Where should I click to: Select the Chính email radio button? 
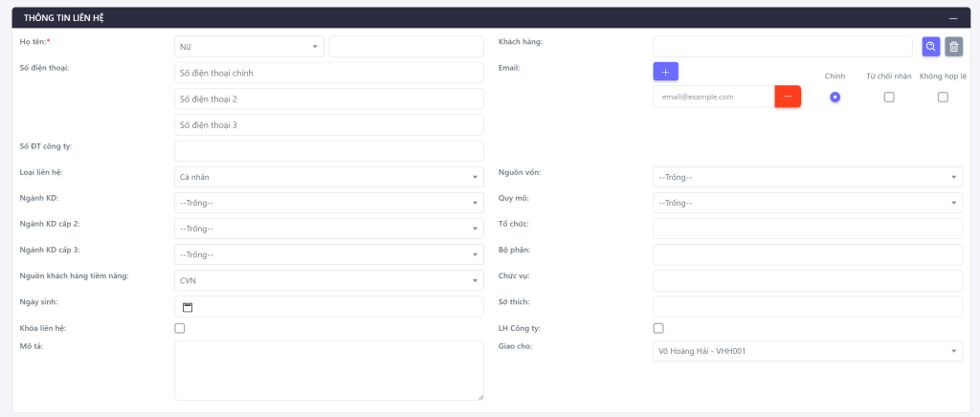pyautogui.click(x=835, y=97)
